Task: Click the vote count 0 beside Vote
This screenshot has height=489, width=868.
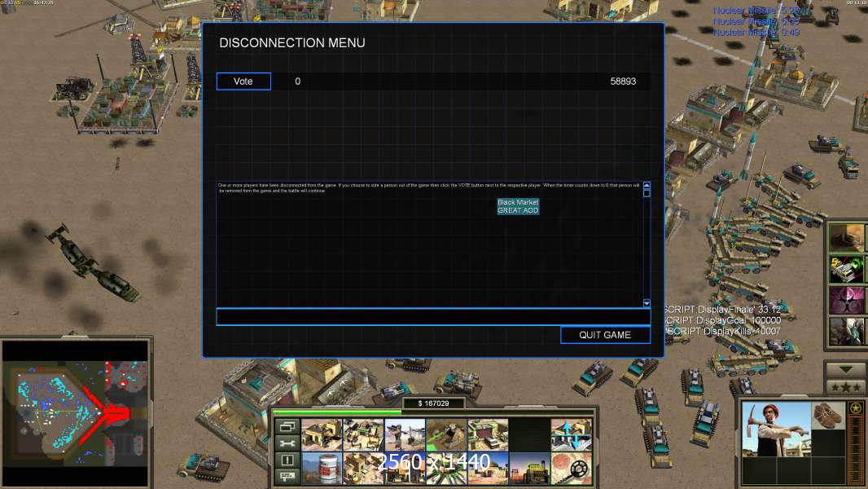Action: pos(298,81)
